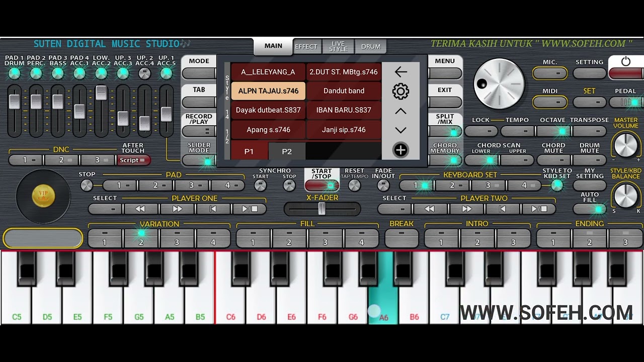The image size is (644, 362).
Task: Open the DRUM tab
Action: pos(371,46)
